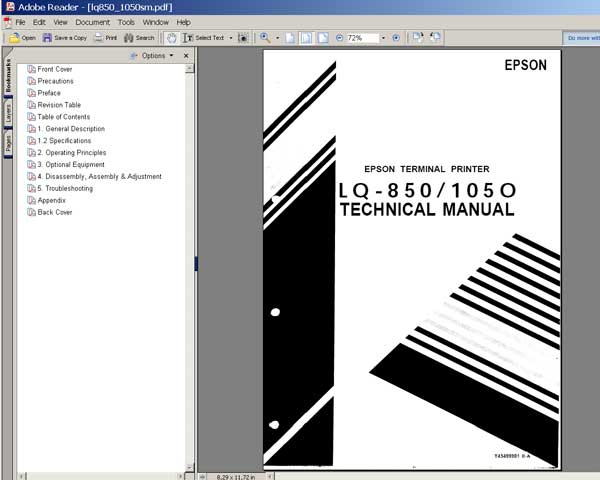Image resolution: width=600 pixels, height=480 pixels.
Task: Set view to Actual Size page icon
Action: click(290, 38)
